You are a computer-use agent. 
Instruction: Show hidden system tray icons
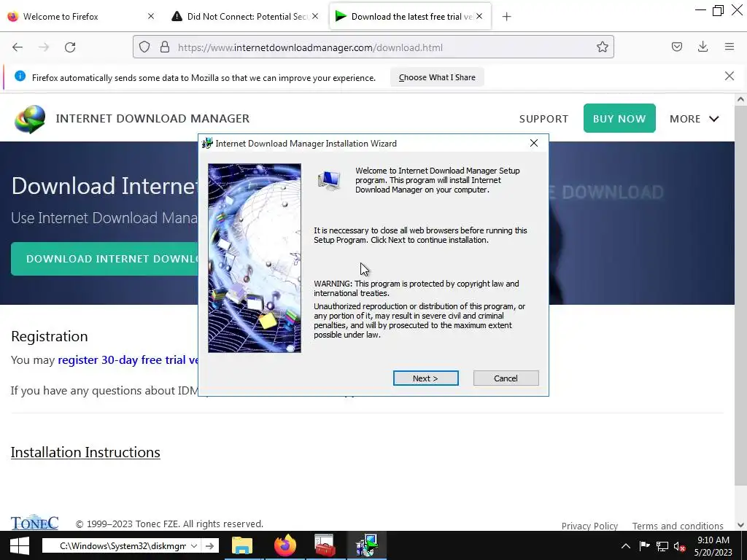pos(625,546)
